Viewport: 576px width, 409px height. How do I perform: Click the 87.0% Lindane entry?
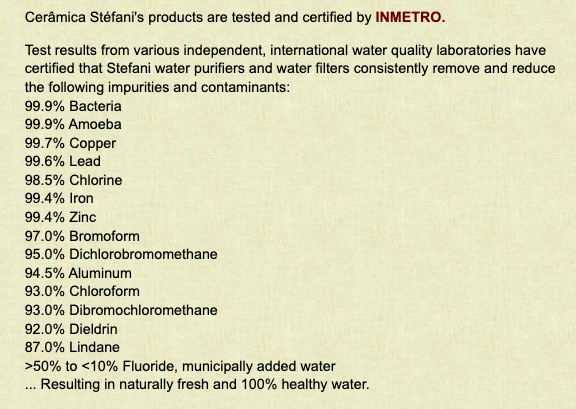(x=72, y=347)
